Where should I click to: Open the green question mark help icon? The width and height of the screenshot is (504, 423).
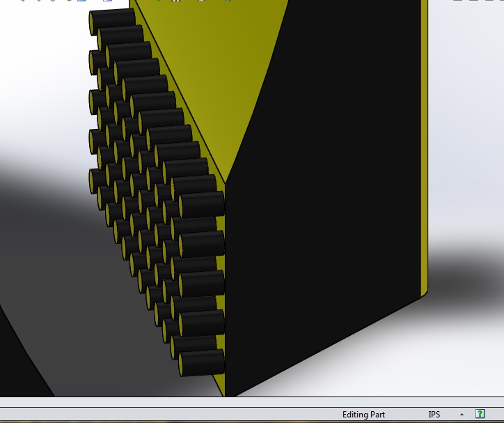point(480,414)
